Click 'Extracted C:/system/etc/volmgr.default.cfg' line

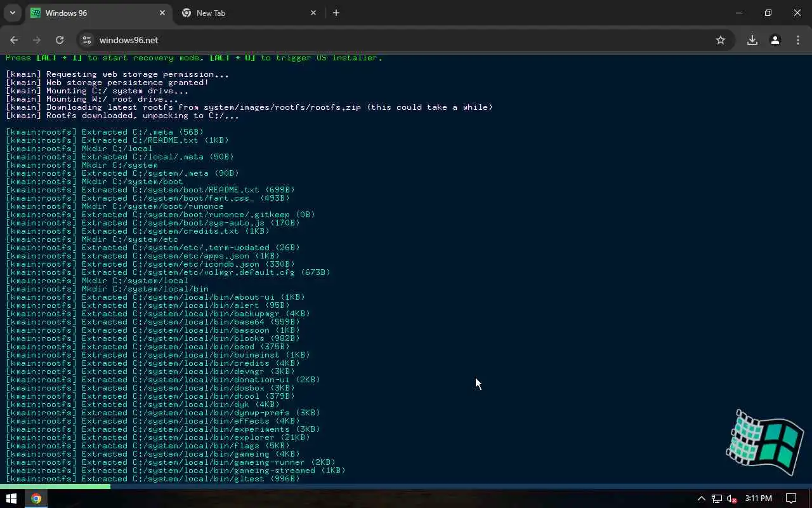pyautogui.click(x=168, y=272)
